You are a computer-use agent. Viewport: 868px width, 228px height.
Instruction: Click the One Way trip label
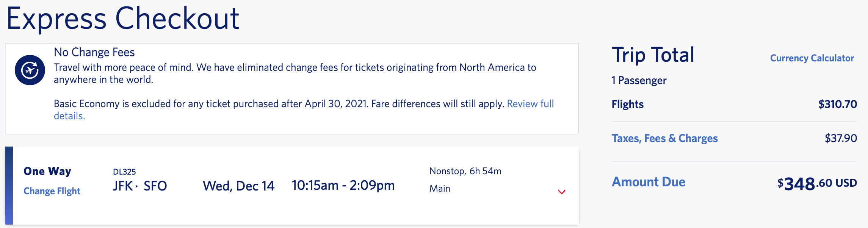[x=47, y=171]
